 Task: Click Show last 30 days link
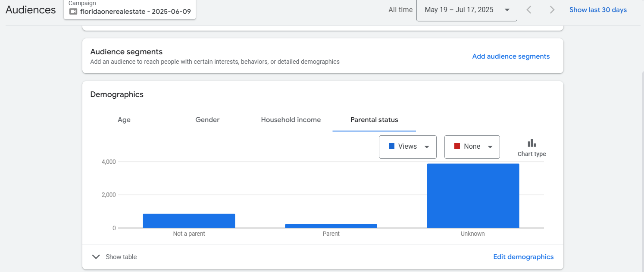pos(598,10)
